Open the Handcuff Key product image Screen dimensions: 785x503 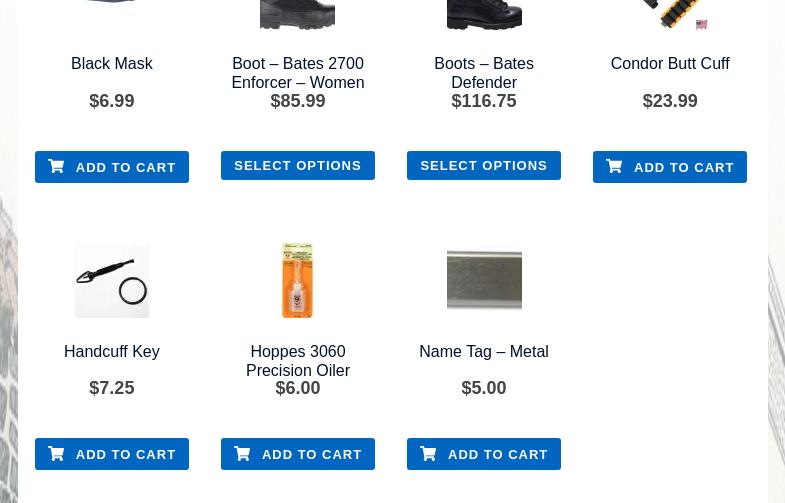point(112,281)
